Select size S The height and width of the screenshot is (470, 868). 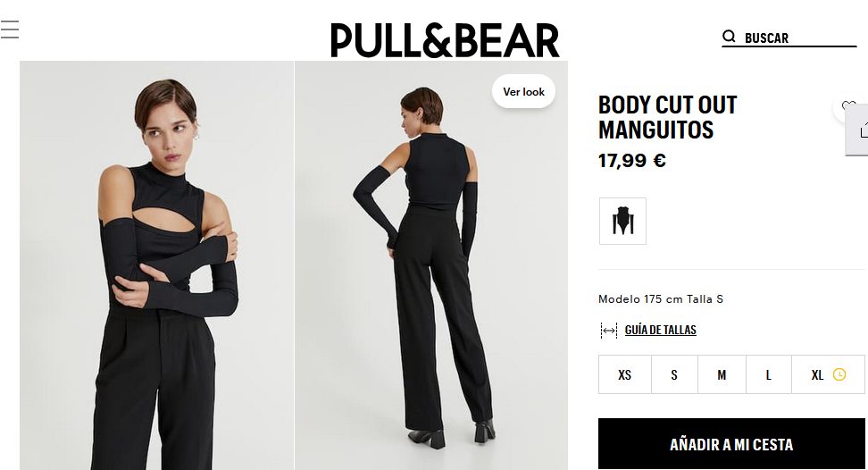point(674,374)
